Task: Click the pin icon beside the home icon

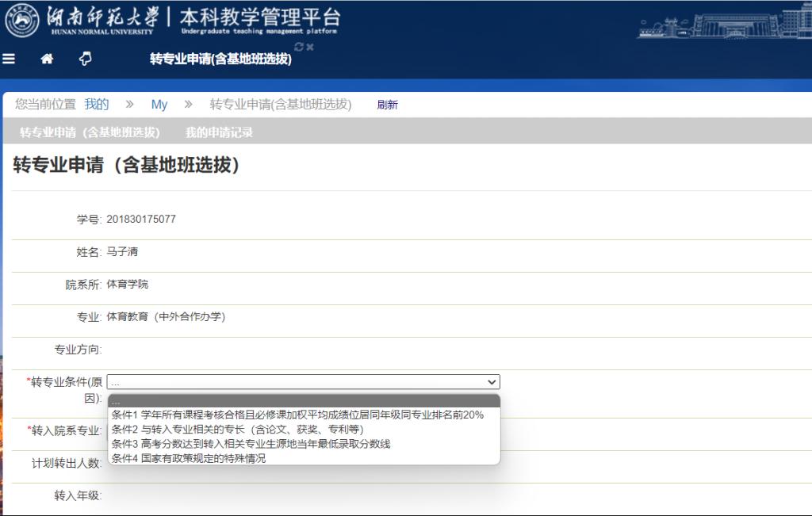Action: pyautogui.click(x=85, y=59)
